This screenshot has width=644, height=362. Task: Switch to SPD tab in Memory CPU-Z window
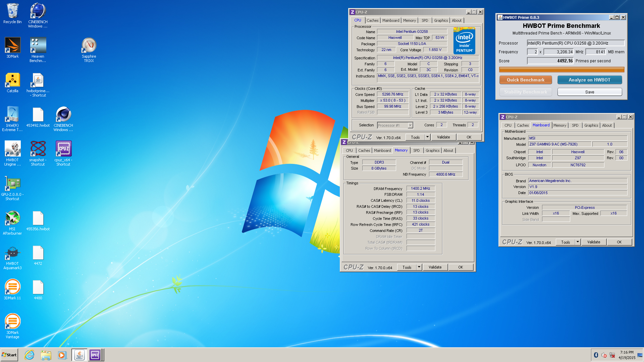click(x=416, y=150)
